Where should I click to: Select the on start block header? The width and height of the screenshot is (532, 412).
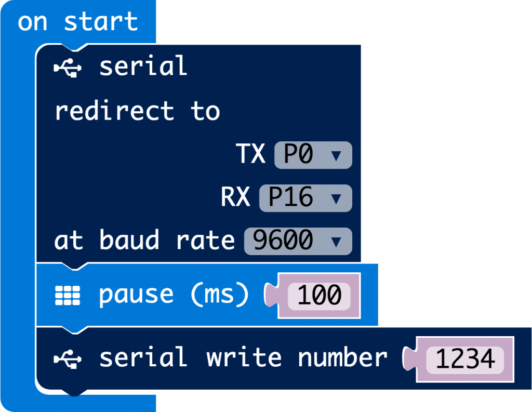[x=78, y=22]
